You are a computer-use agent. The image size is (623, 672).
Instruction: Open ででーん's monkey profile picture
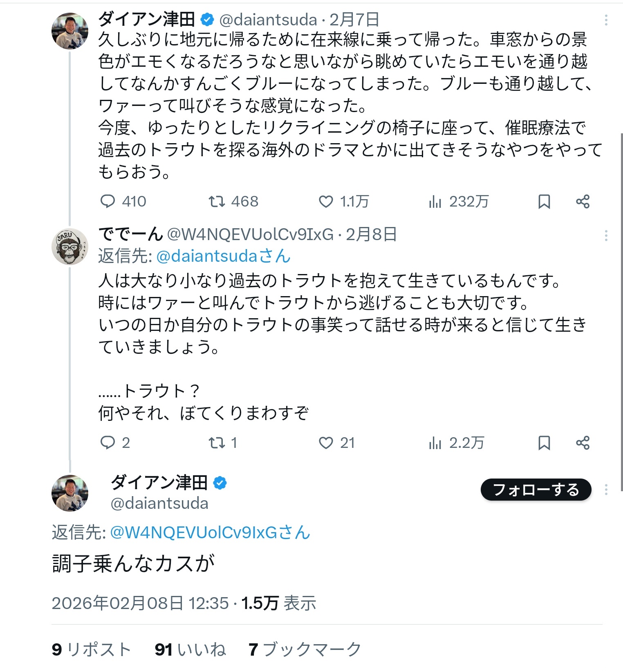point(70,247)
